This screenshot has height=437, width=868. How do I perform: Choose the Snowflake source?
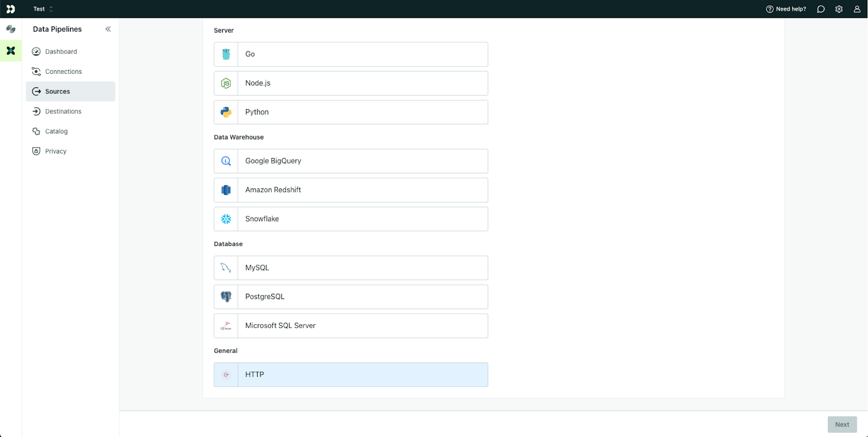(x=351, y=219)
